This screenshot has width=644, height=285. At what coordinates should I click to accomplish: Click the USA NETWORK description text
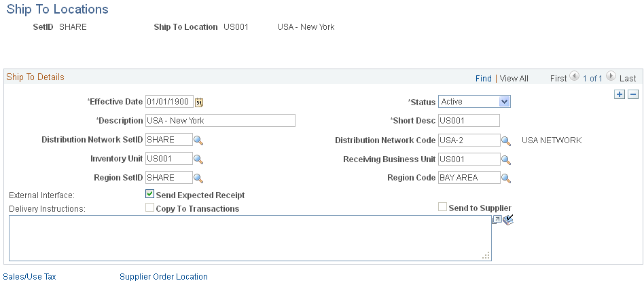coord(552,140)
